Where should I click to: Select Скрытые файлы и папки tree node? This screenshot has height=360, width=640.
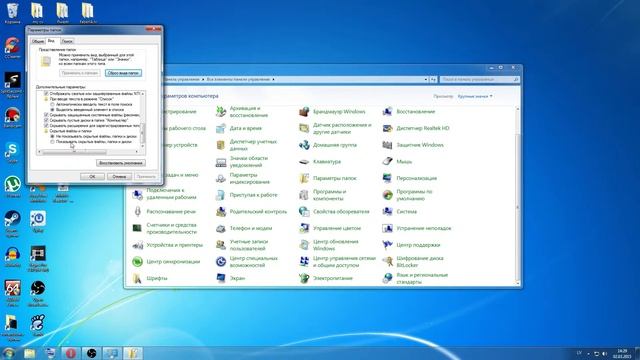tap(71, 131)
